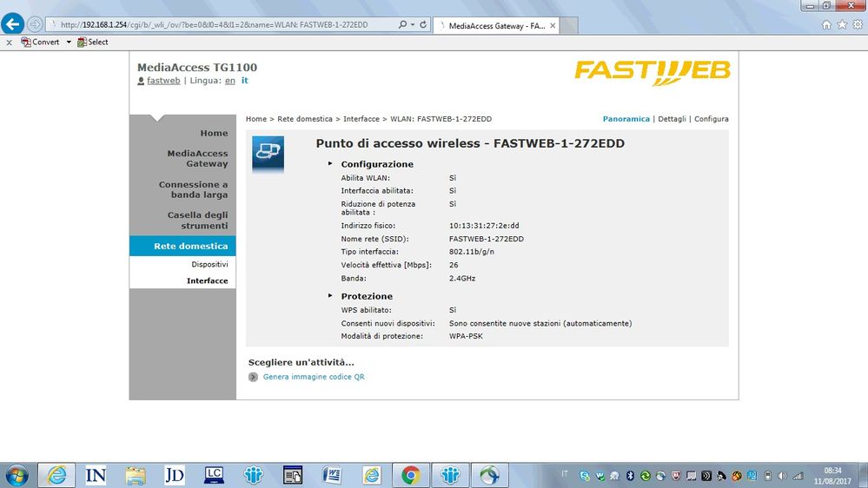
Task: Open the LC application in the taskbar
Action: (x=214, y=475)
